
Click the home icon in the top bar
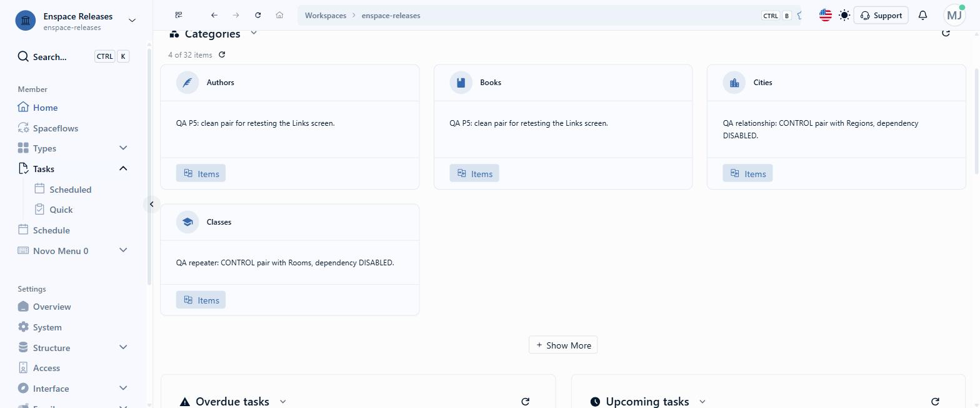click(x=279, y=15)
